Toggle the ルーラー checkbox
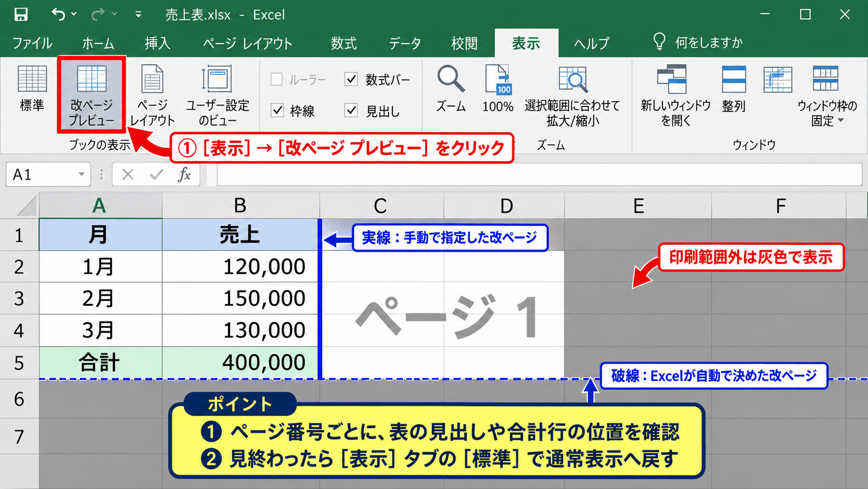This screenshot has height=489, width=868. (x=277, y=80)
